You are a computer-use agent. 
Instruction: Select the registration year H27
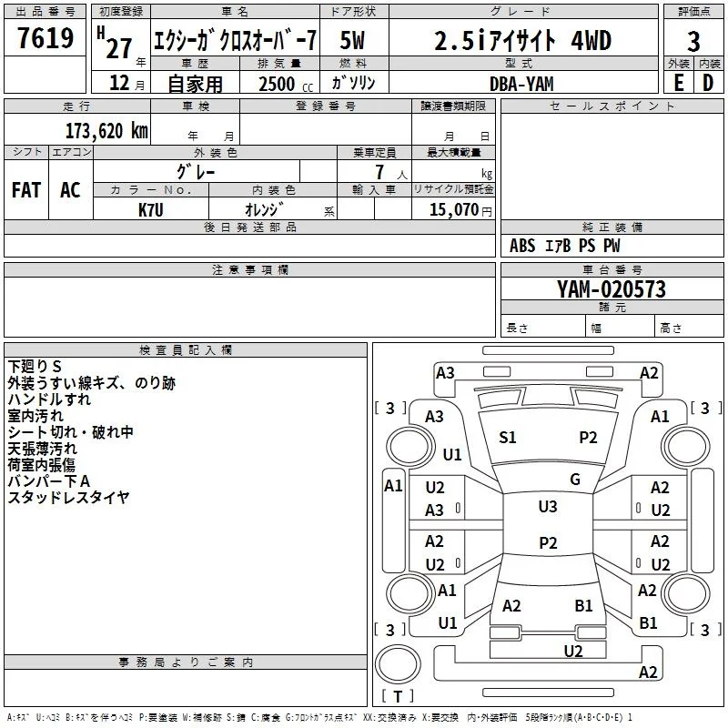point(115,44)
